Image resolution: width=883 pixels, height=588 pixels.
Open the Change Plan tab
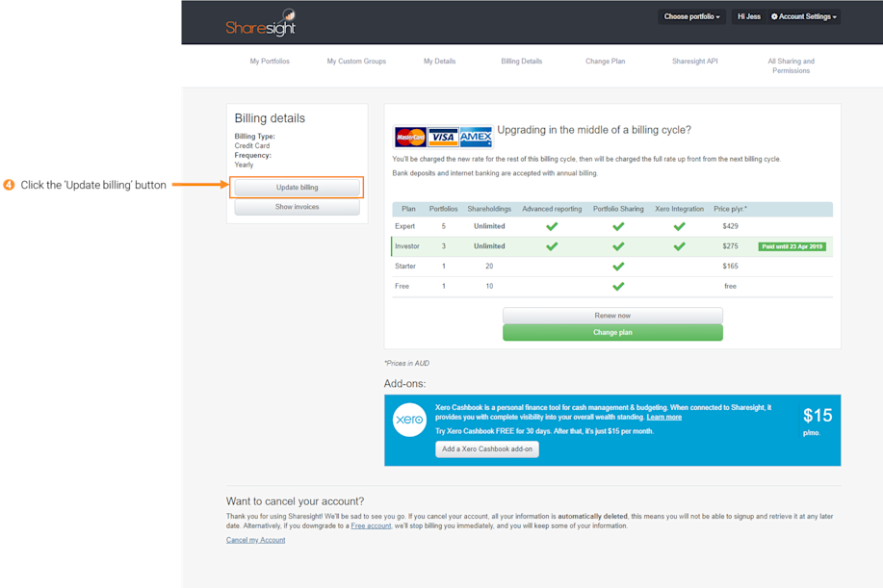point(606,62)
